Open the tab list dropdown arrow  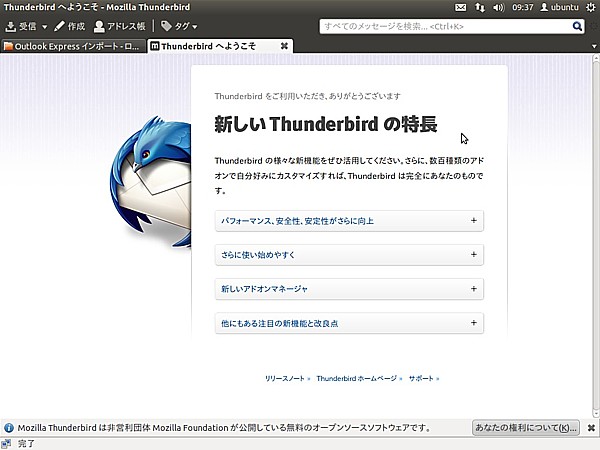(x=594, y=47)
